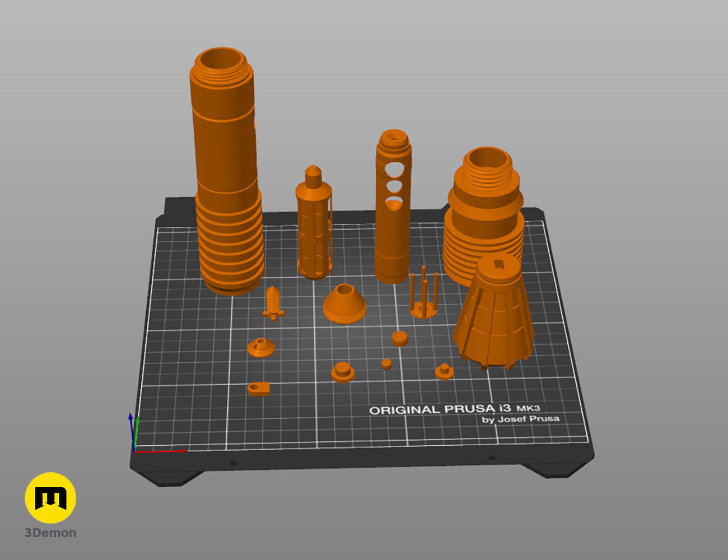Select the small knob cap at front right
This screenshot has width=728, height=560.
click(444, 371)
